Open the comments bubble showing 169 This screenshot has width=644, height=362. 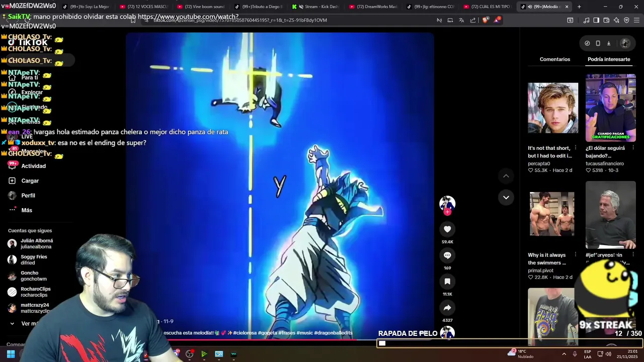click(447, 255)
